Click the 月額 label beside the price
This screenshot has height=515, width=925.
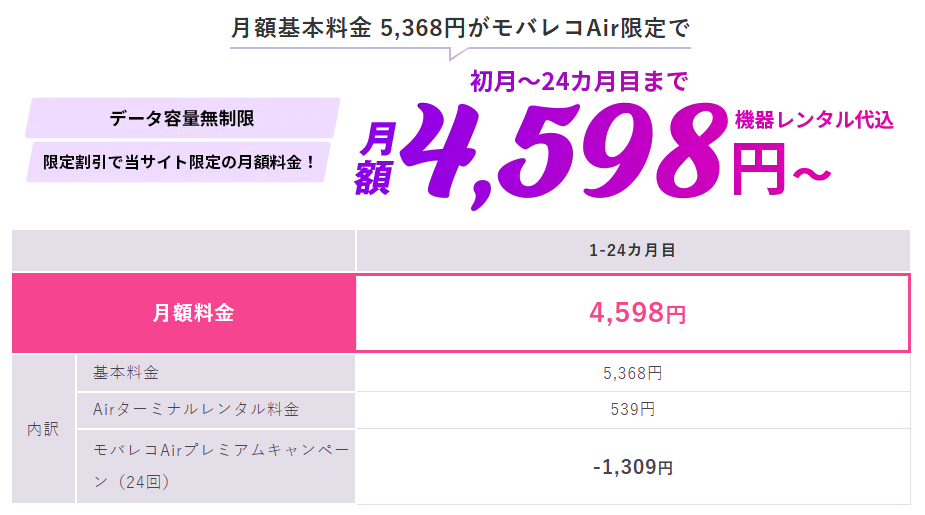[375, 158]
